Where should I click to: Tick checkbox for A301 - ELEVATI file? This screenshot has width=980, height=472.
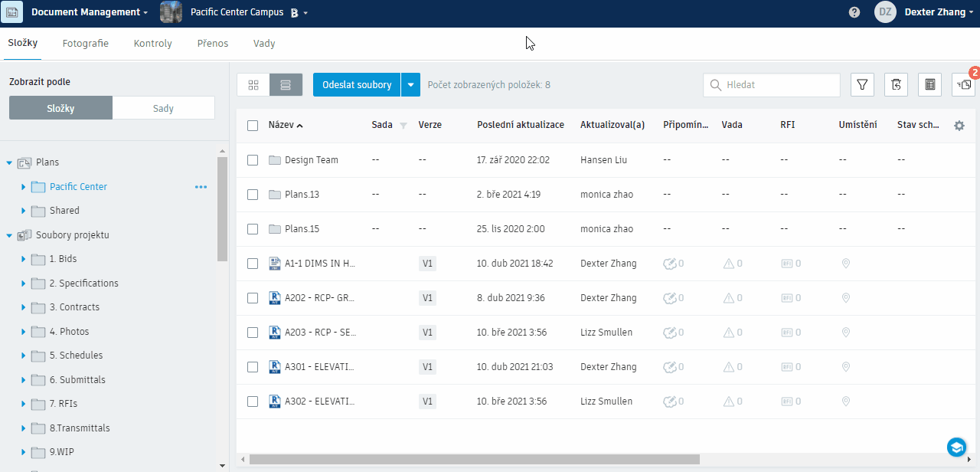click(253, 367)
